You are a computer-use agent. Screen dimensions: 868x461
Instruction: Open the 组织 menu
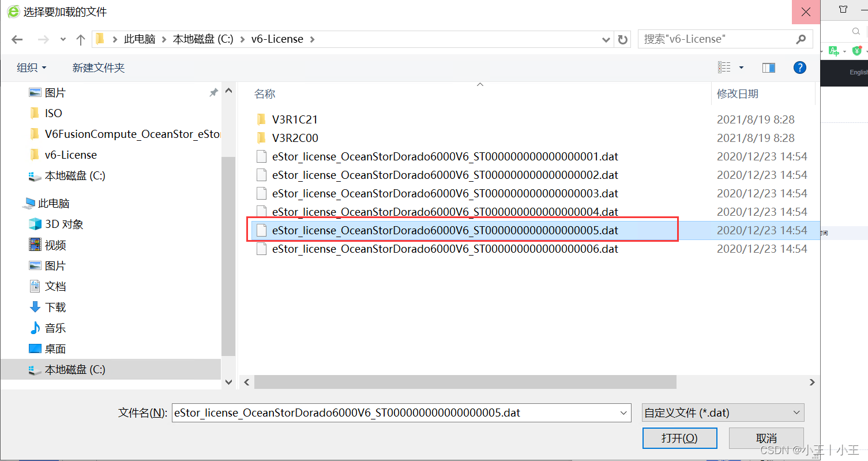(32, 68)
